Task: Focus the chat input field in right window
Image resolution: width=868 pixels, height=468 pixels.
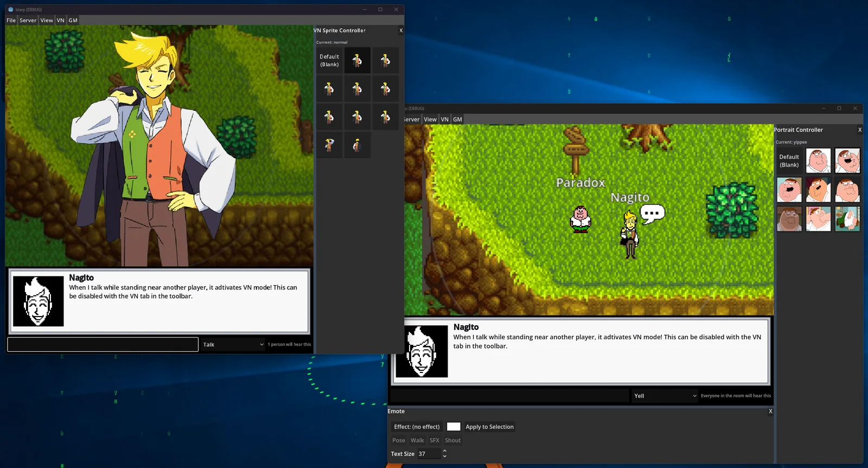Action: (x=509, y=395)
